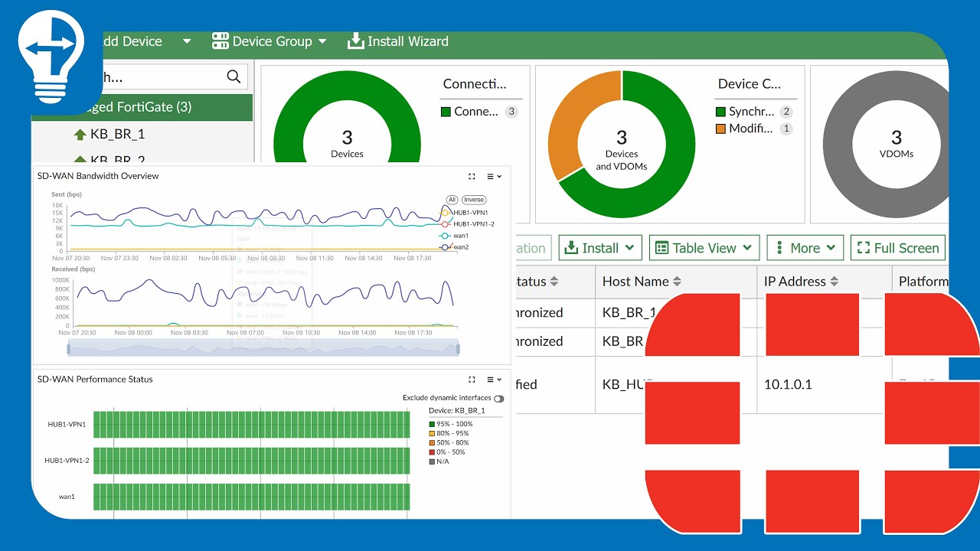Viewport: 980px width, 551px height.
Task: Click KB_BR_1 in the Host Name column
Action: tap(629, 312)
